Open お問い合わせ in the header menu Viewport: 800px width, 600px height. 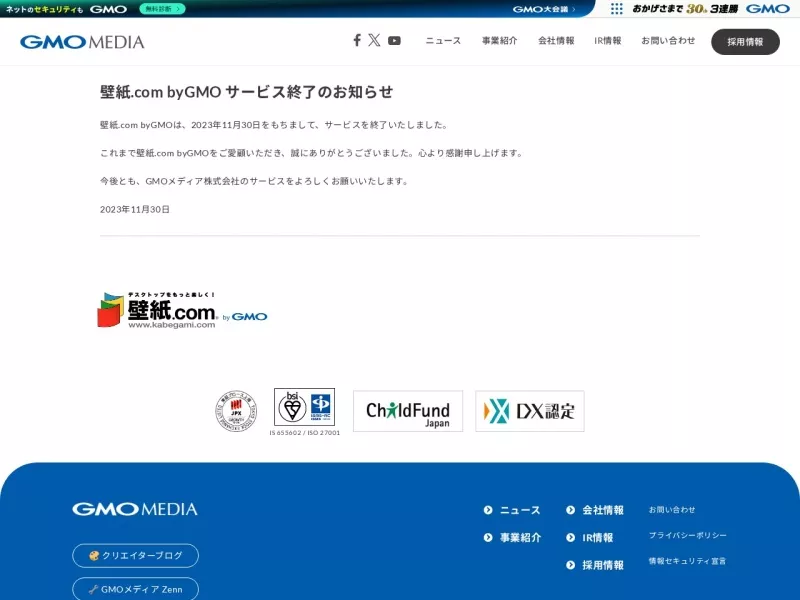(x=668, y=41)
